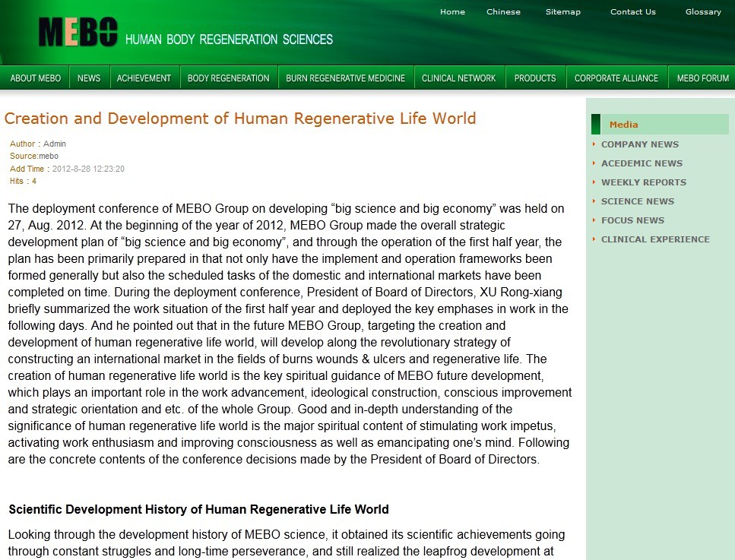
Task: Open the Glossary link
Action: point(703,11)
